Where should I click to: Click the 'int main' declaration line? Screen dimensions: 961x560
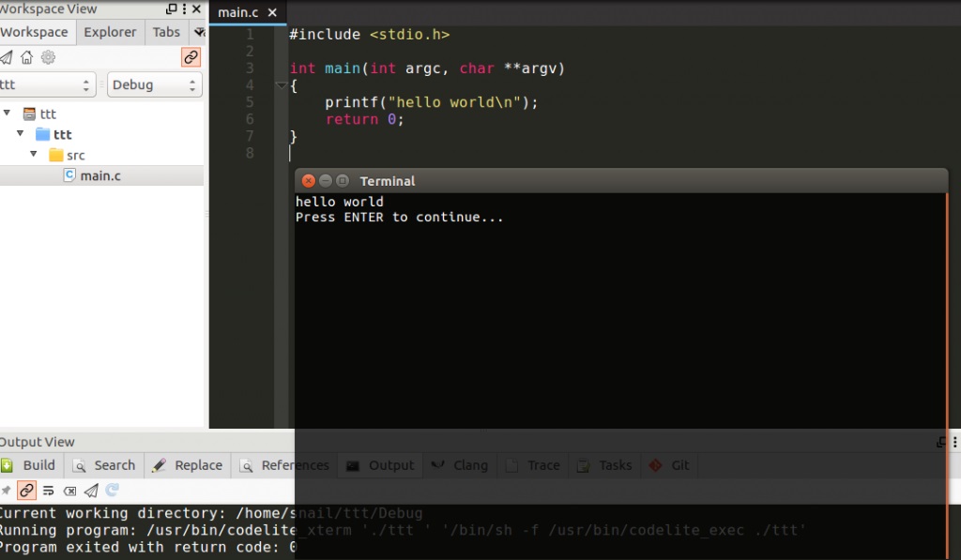tap(427, 68)
